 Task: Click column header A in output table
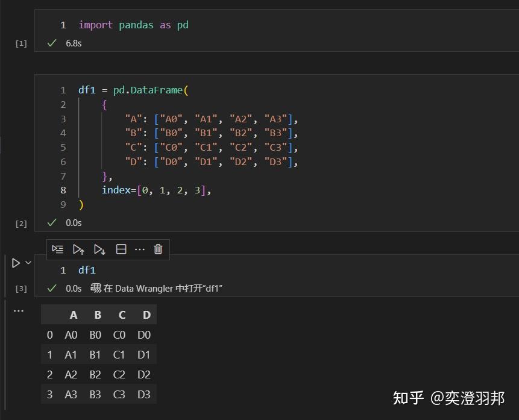(74, 315)
